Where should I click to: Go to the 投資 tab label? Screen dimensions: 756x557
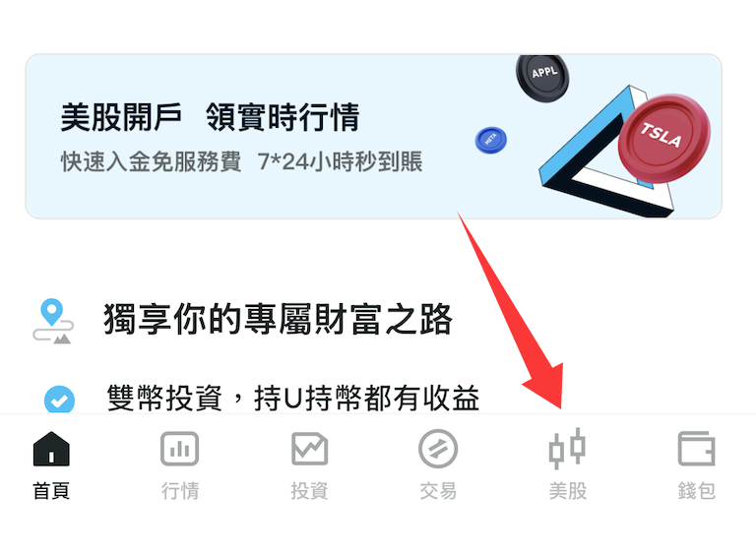pyautogui.click(x=309, y=491)
